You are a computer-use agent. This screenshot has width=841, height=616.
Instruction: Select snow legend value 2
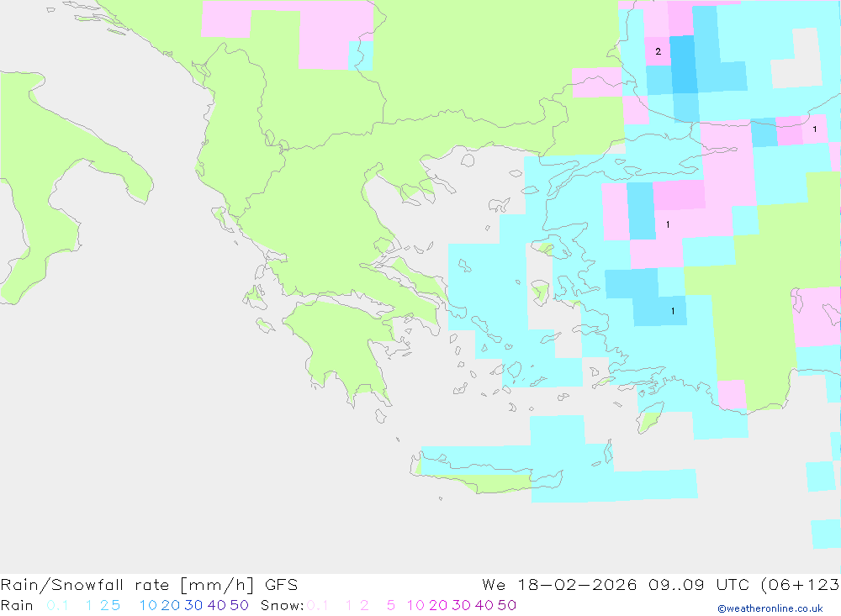pos(364,605)
